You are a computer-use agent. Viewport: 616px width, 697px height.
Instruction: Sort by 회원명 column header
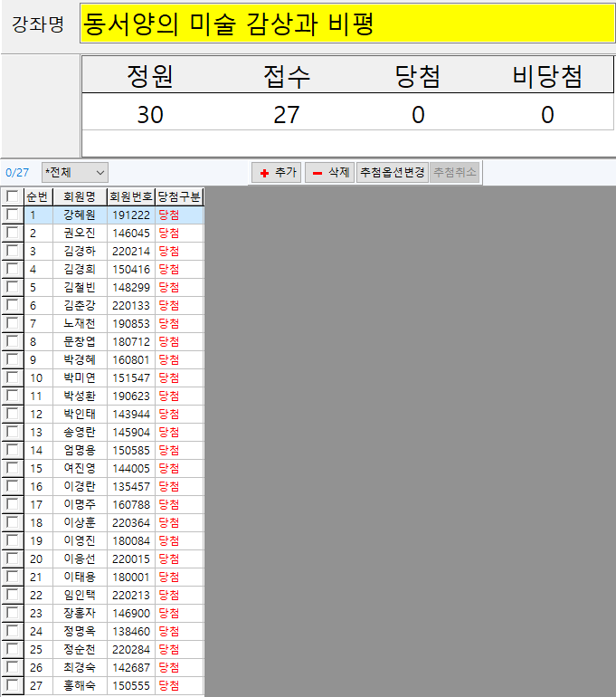click(80, 196)
